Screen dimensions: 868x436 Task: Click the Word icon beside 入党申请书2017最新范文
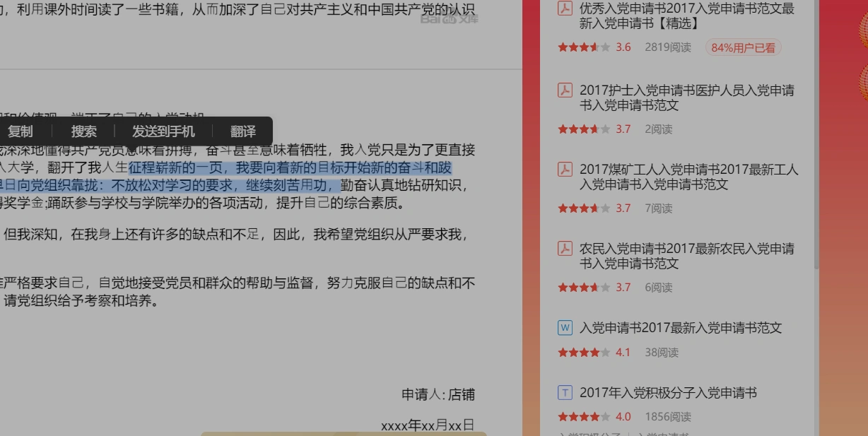point(564,327)
